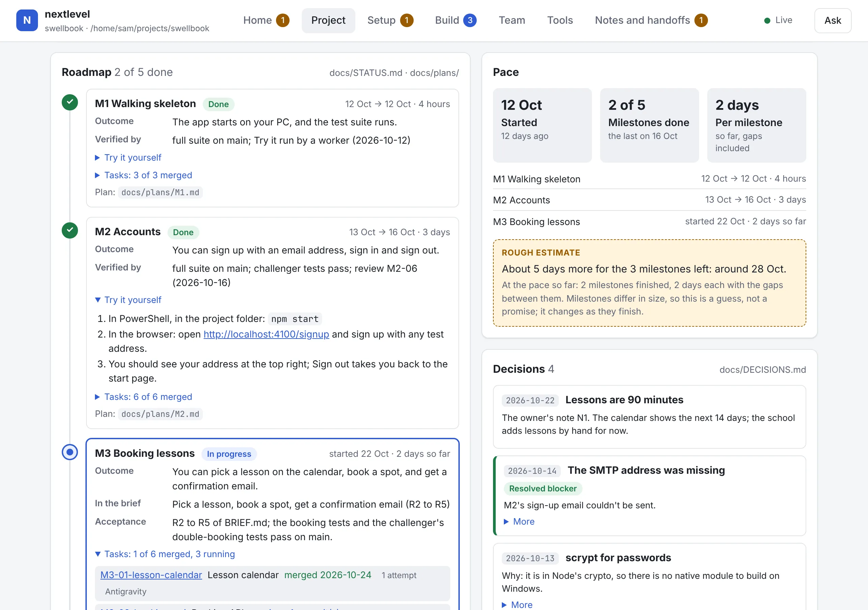Expand More under SMTP address decision

pos(519,522)
